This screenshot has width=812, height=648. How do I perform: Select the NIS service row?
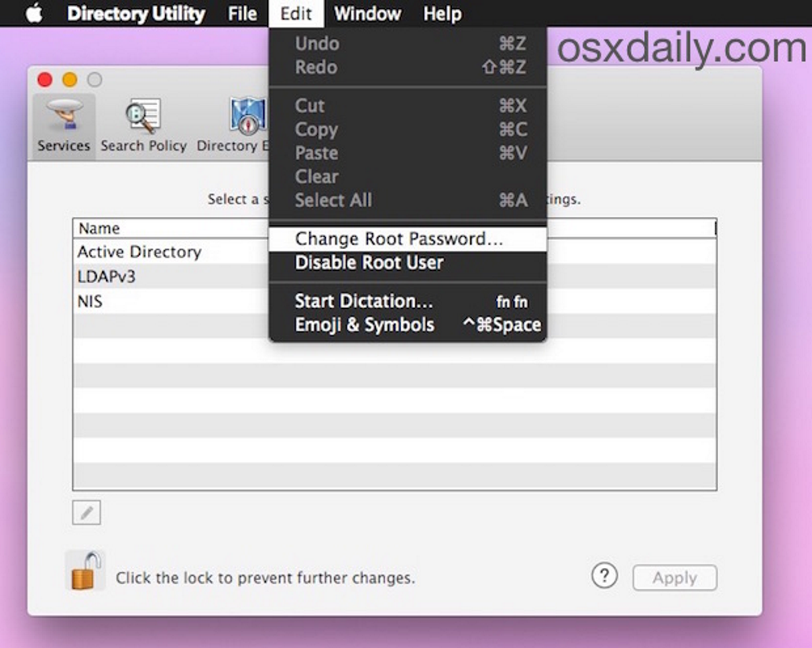click(x=90, y=302)
